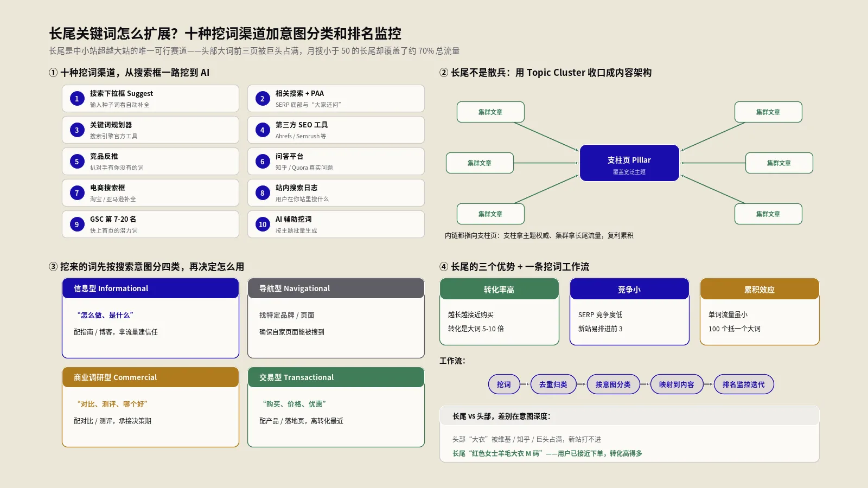Click the text 确保自家页面能被搜到

click(x=292, y=332)
